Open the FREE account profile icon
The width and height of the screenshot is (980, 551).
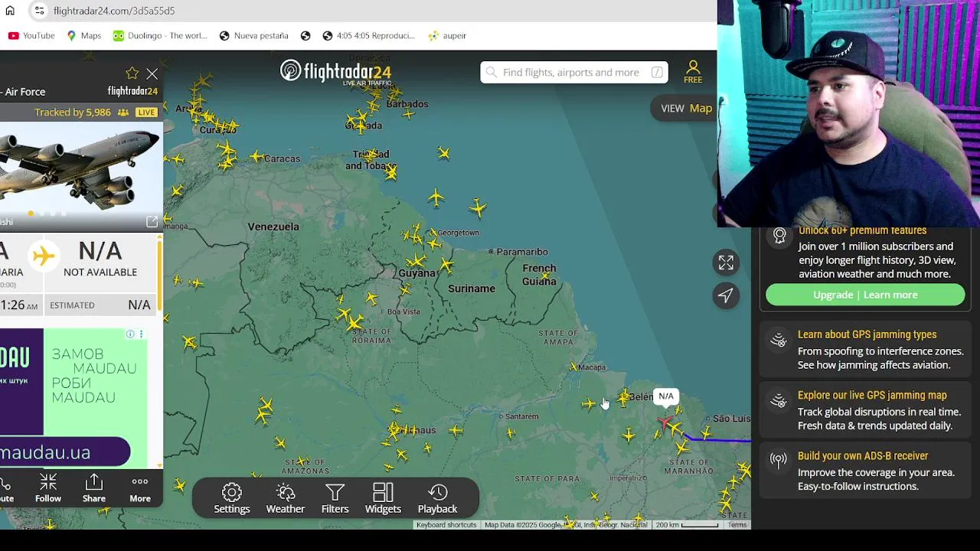(x=693, y=72)
